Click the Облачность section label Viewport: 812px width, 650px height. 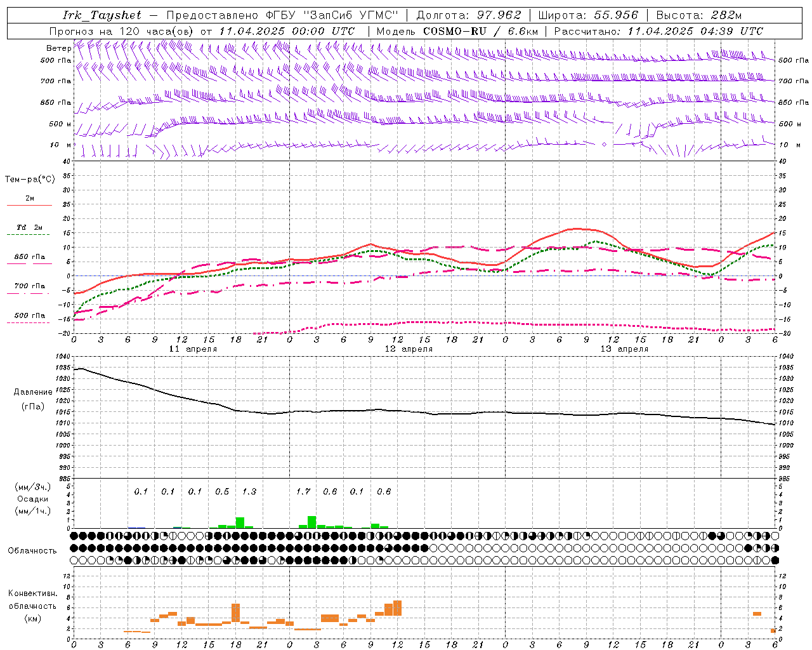pos(32,551)
